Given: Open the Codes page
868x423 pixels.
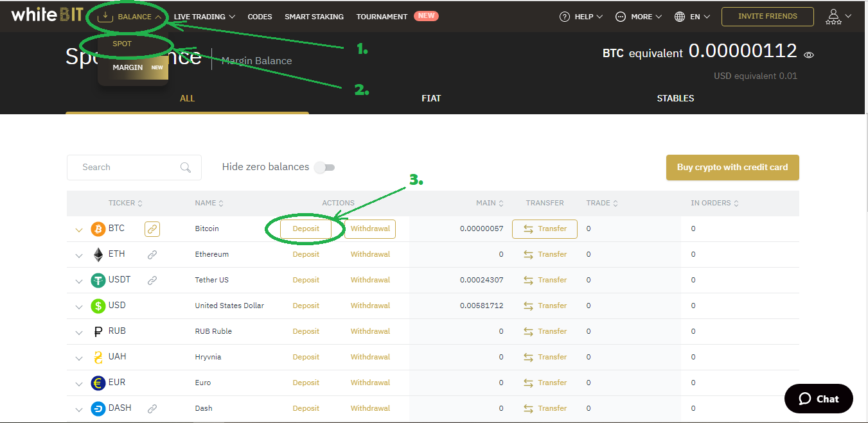Looking at the screenshot, I should point(260,17).
